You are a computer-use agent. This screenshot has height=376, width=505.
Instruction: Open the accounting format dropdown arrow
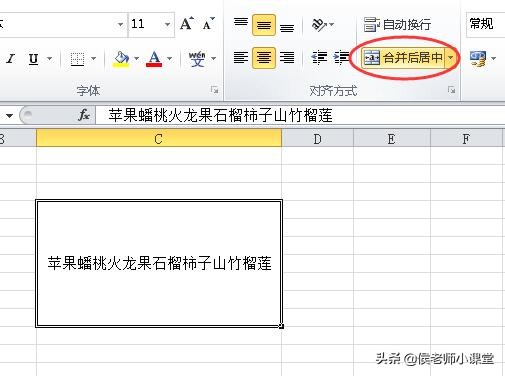coord(493,59)
